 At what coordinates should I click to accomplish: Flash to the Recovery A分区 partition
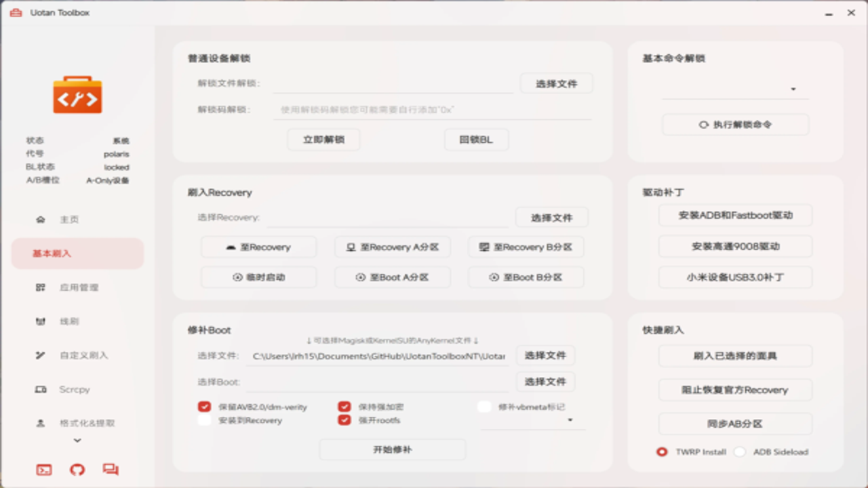[392, 247]
